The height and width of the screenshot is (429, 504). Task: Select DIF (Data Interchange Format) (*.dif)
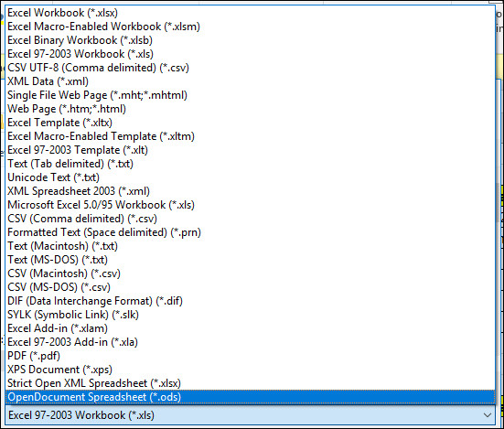point(250,301)
